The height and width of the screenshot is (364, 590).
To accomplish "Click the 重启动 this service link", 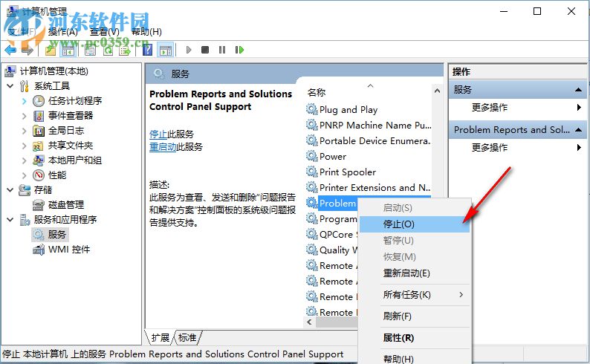I will 163,146.
